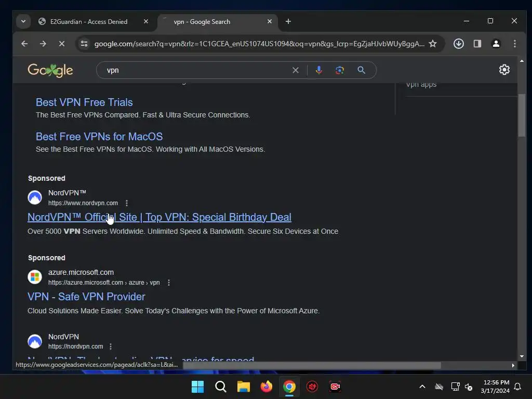532x399 pixels.
Task: View site information for google.com
Action: click(84, 44)
